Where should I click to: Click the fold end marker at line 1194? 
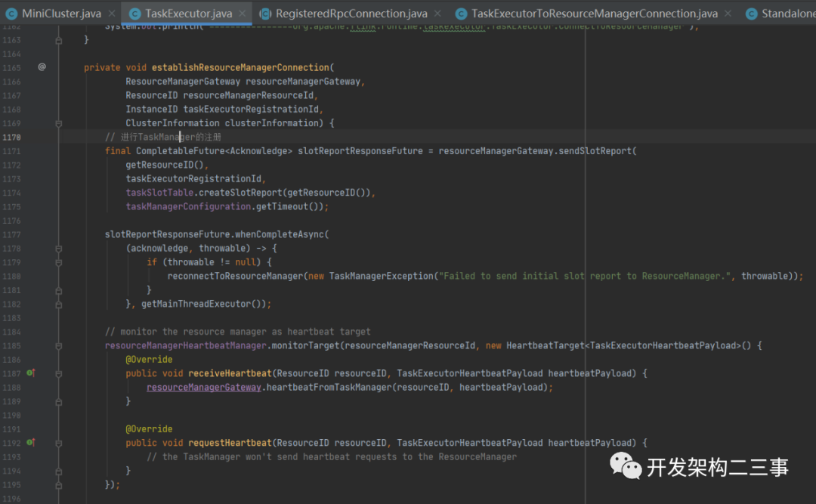[59, 472]
